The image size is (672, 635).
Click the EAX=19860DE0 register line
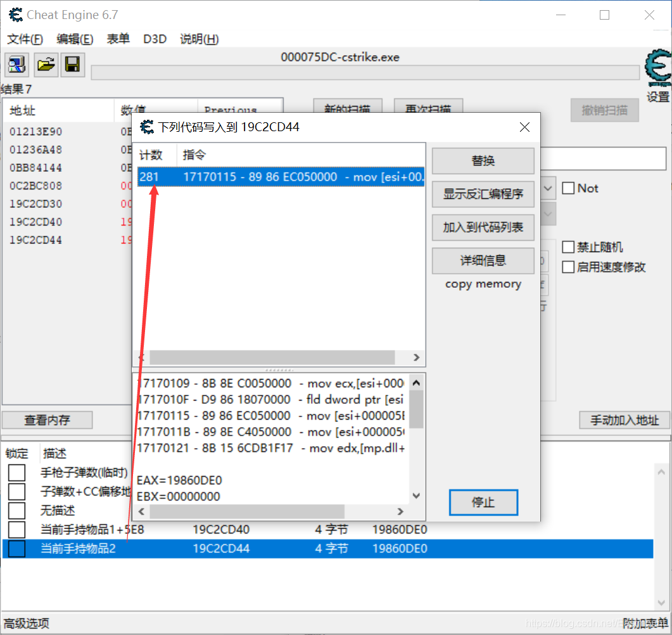tap(179, 480)
